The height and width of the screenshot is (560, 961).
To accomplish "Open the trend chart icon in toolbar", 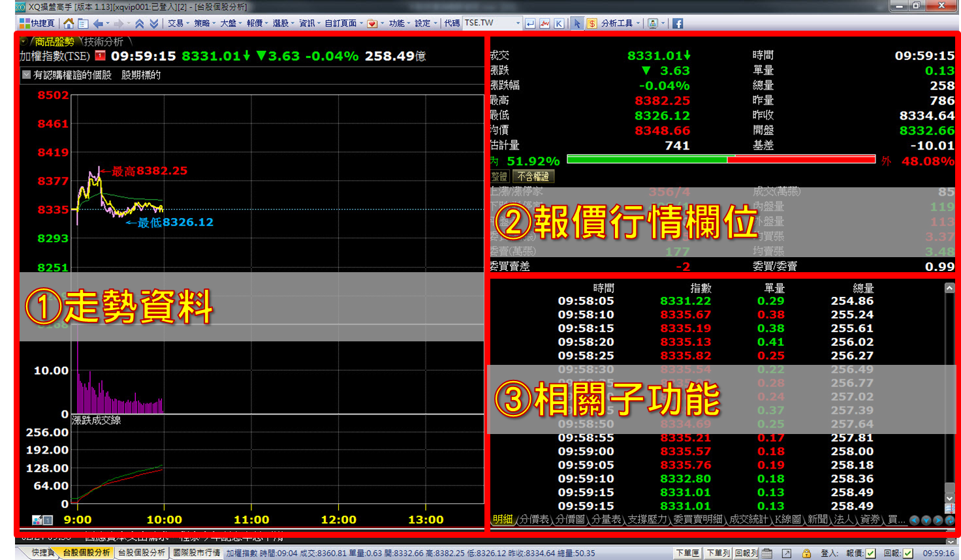I will pos(544,23).
